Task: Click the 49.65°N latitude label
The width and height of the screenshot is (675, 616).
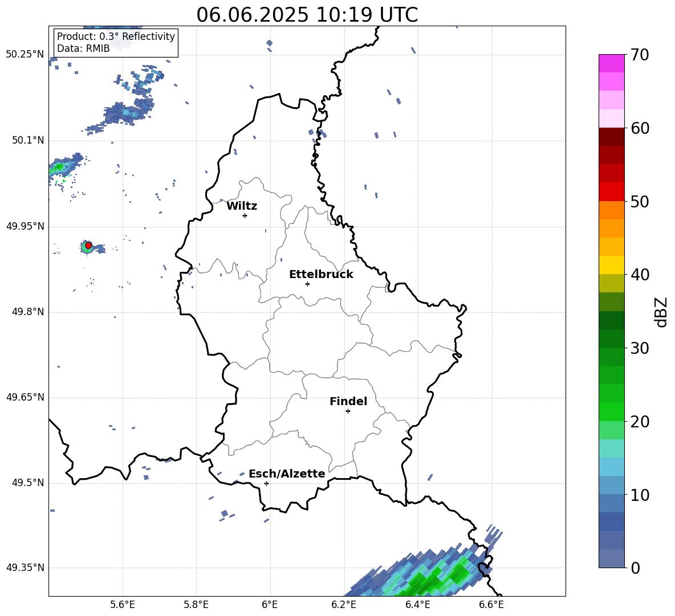Action: tap(25, 397)
